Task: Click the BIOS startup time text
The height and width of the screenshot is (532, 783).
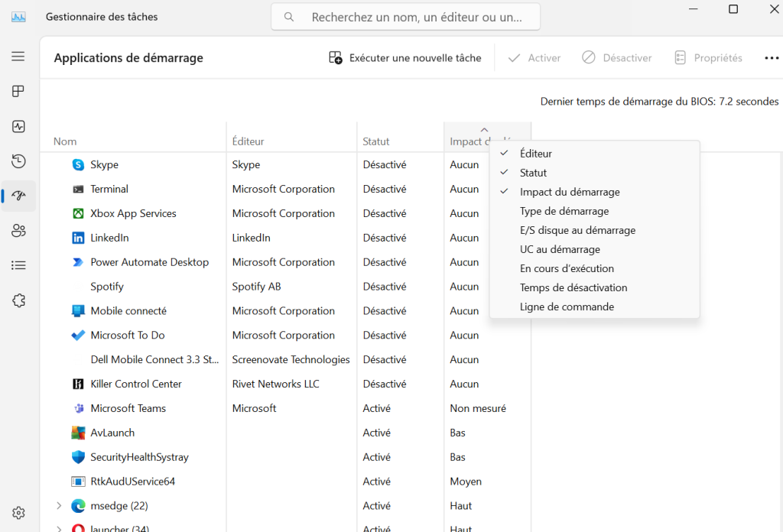Action: [660, 102]
